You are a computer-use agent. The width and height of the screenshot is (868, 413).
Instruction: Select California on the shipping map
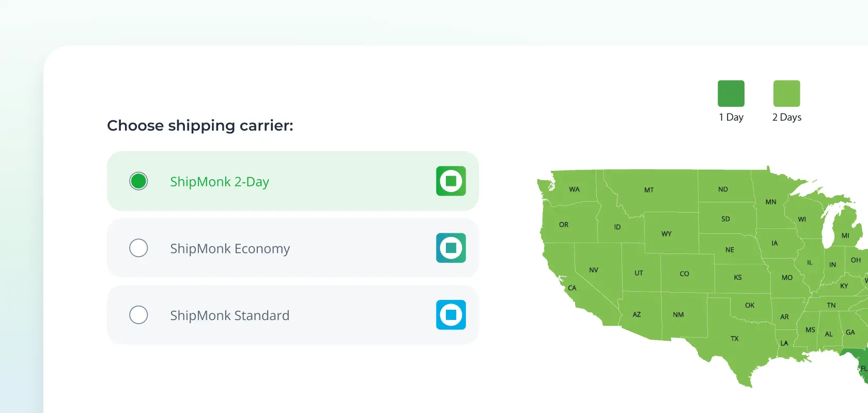pos(572,288)
